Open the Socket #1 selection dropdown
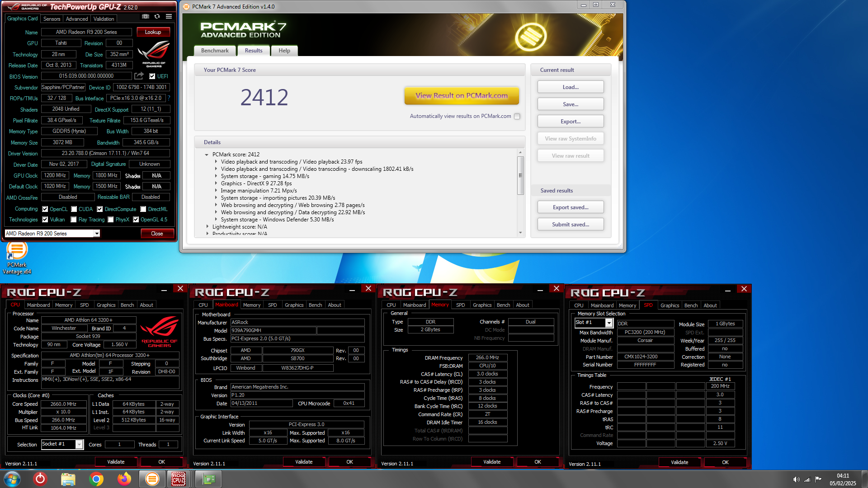 pos(79,445)
